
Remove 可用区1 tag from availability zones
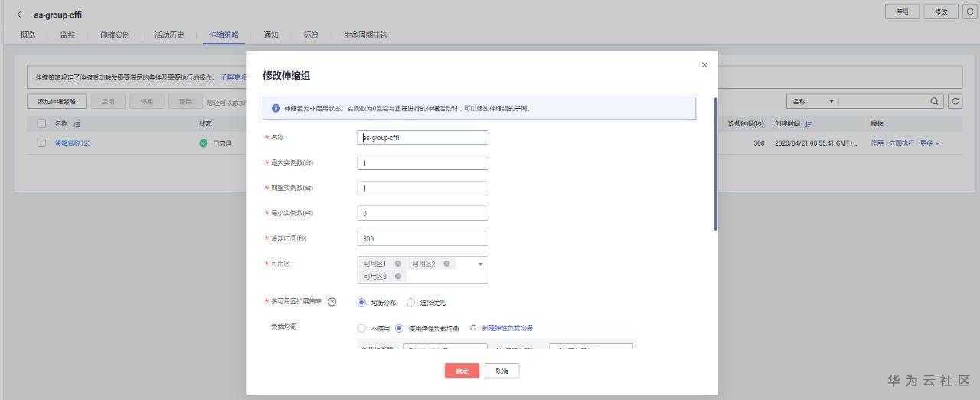397,264
